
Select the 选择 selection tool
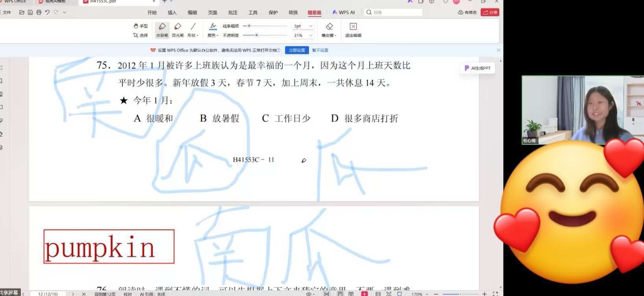141,35
